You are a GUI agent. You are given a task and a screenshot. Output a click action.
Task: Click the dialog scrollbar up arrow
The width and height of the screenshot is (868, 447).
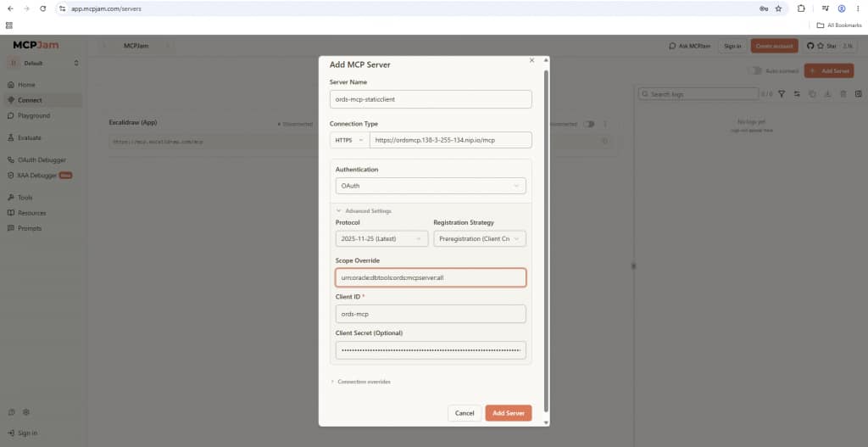[547, 59]
